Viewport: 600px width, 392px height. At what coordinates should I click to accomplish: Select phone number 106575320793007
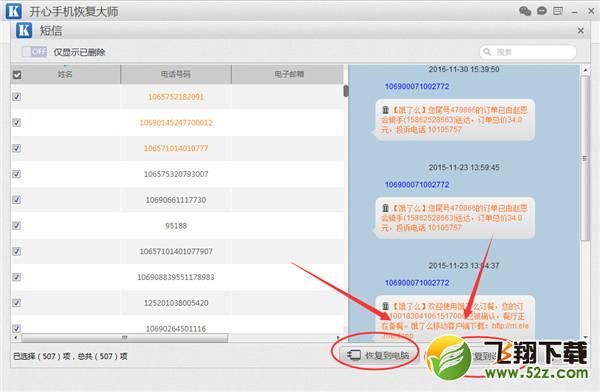pos(176,174)
